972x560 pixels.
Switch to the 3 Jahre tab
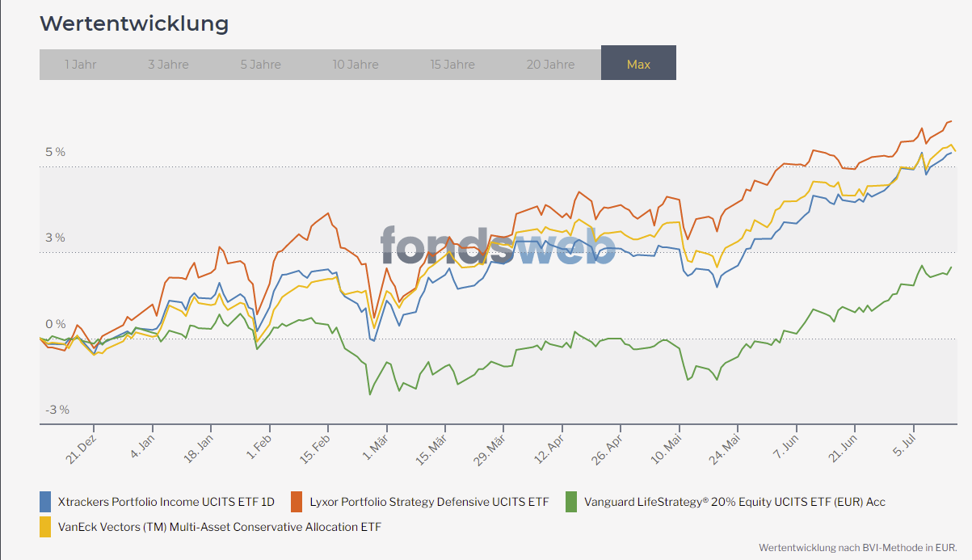[x=168, y=64]
